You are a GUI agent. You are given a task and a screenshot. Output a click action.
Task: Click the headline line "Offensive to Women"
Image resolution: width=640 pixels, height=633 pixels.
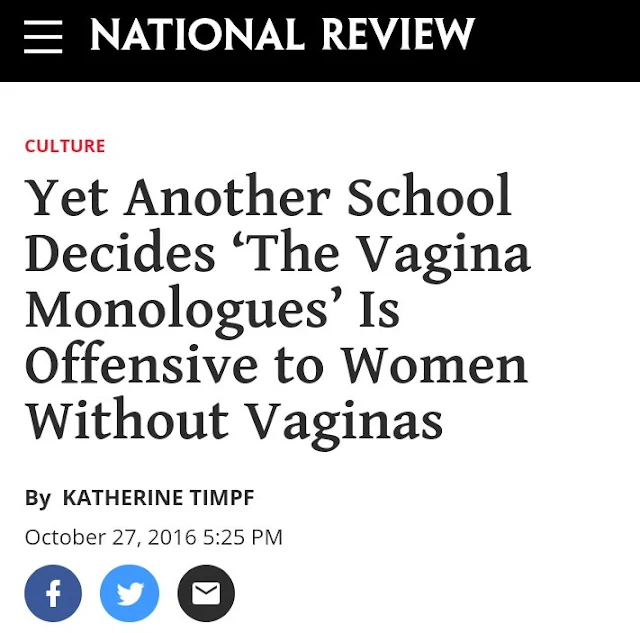coord(276,365)
